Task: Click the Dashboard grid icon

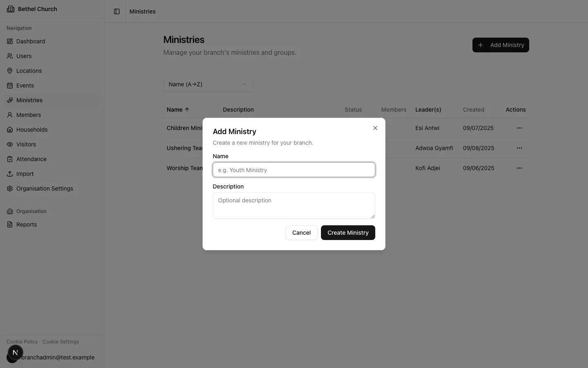Action: point(10,41)
